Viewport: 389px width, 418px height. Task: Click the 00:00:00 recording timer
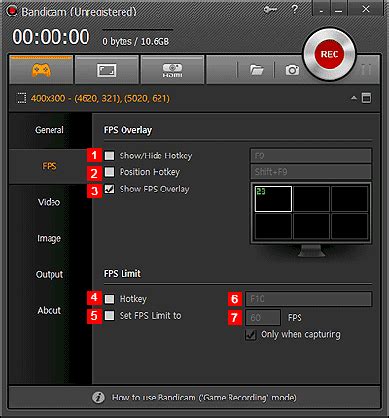[x=51, y=37]
